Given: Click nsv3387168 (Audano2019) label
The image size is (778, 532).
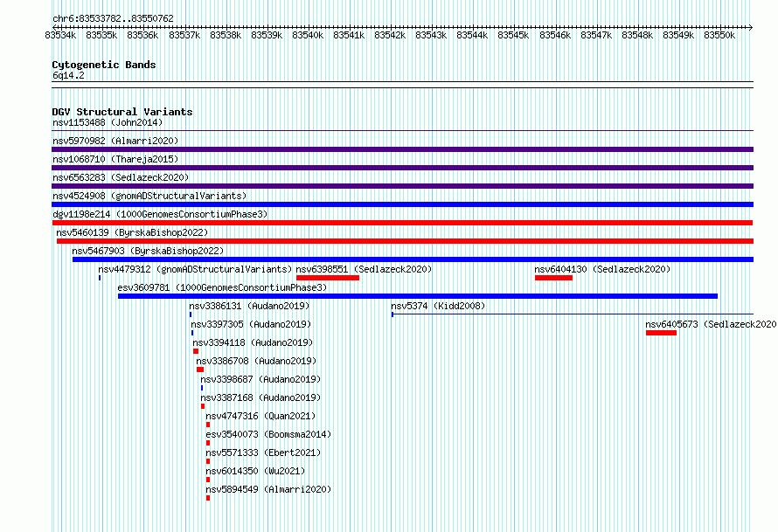Looking at the screenshot, I should (260, 397).
